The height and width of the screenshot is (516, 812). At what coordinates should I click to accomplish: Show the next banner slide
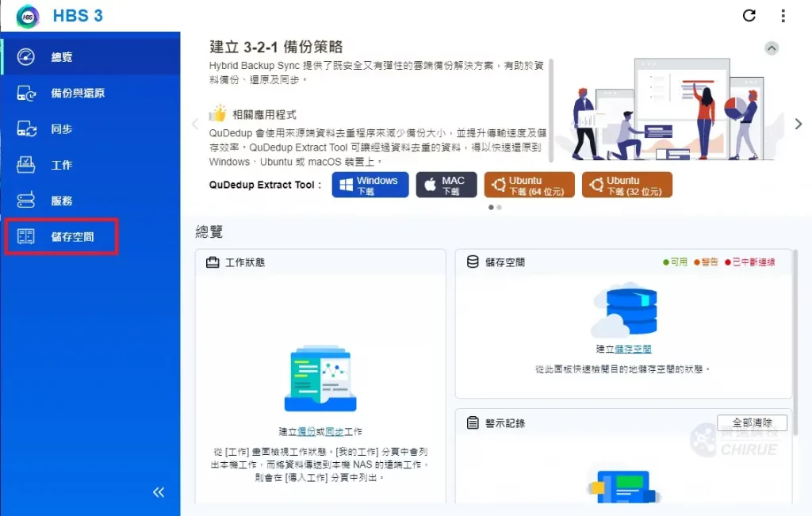(x=798, y=124)
